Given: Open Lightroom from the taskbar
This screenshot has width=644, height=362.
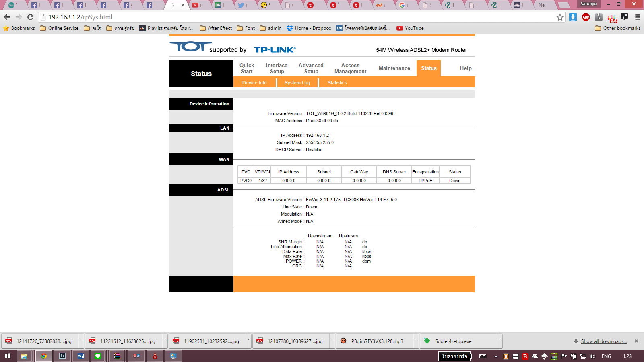Looking at the screenshot, I should coord(62,356).
